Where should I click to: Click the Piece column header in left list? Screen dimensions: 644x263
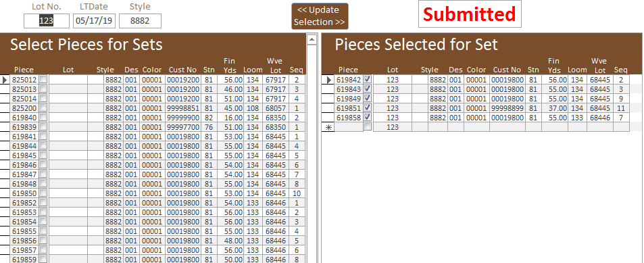click(24, 70)
